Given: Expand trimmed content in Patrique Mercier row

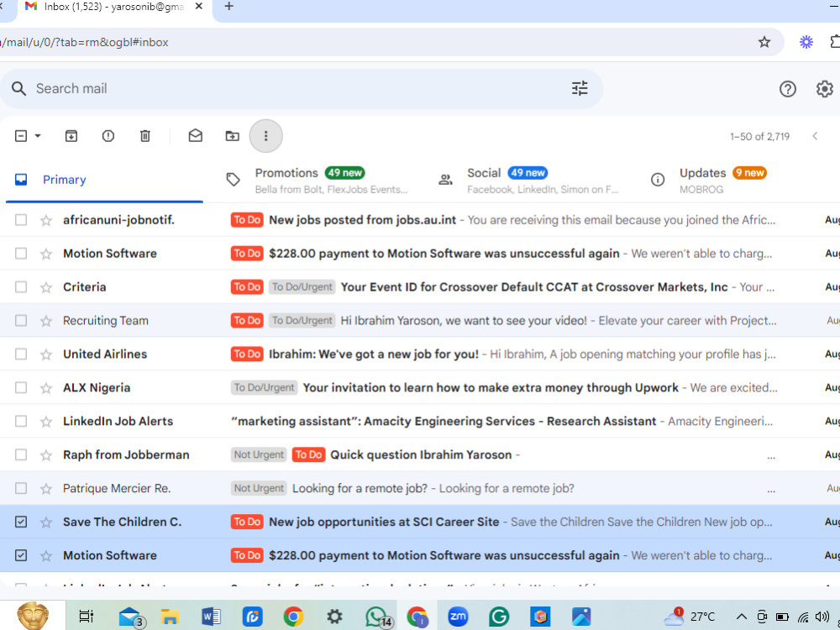Looking at the screenshot, I should tap(771, 491).
